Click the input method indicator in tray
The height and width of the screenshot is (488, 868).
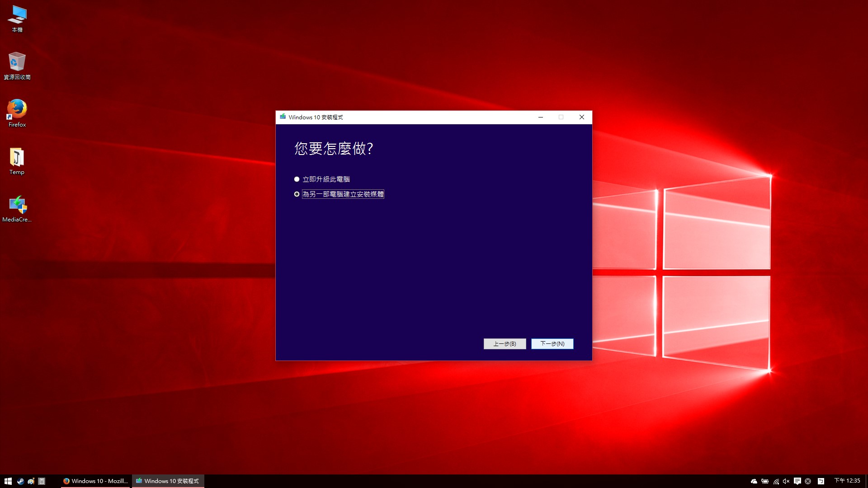point(821,481)
